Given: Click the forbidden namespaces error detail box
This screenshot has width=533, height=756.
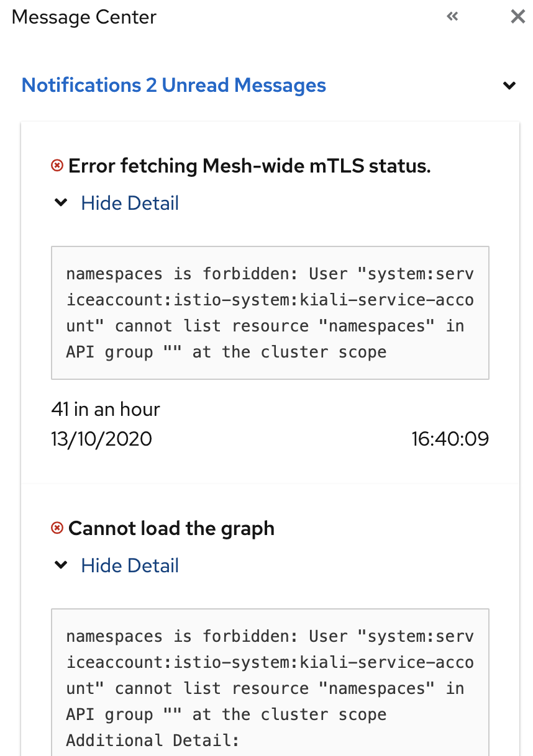Looking at the screenshot, I should click(270, 312).
